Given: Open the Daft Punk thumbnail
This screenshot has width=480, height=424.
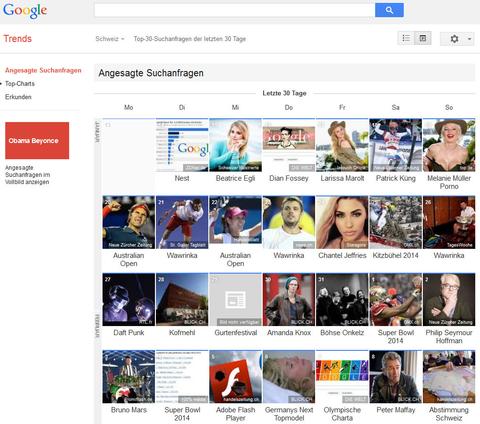Looking at the screenshot, I should 129,299.
